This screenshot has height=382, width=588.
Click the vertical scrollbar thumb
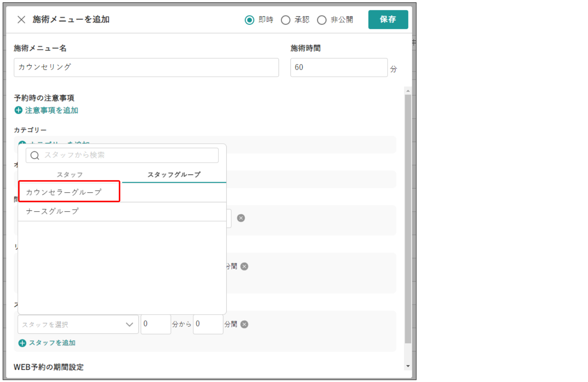tap(408, 219)
